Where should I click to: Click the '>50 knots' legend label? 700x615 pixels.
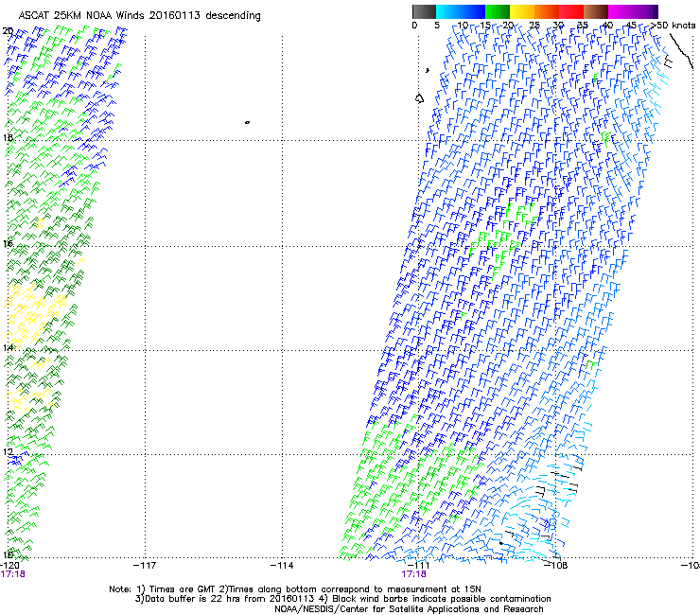coord(673,25)
